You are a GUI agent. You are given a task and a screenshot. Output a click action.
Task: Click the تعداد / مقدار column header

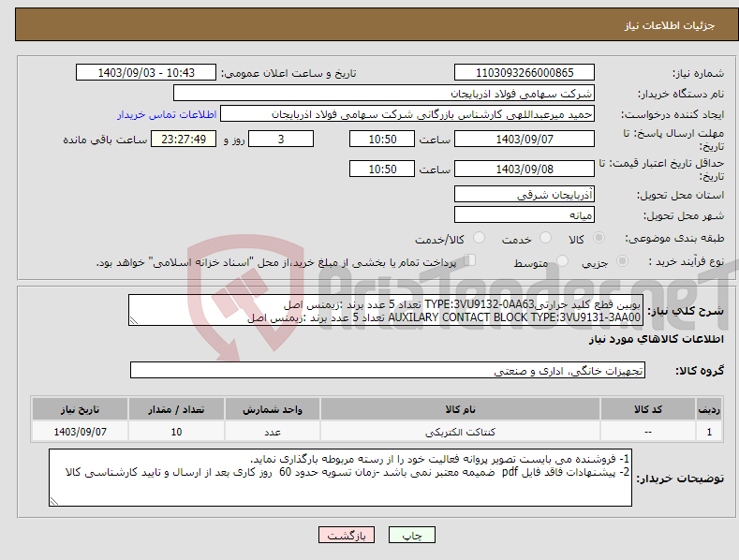[x=176, y=409]
